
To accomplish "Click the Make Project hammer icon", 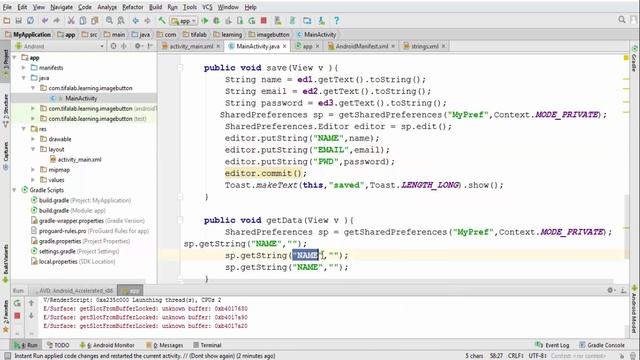I will [162, 20].
